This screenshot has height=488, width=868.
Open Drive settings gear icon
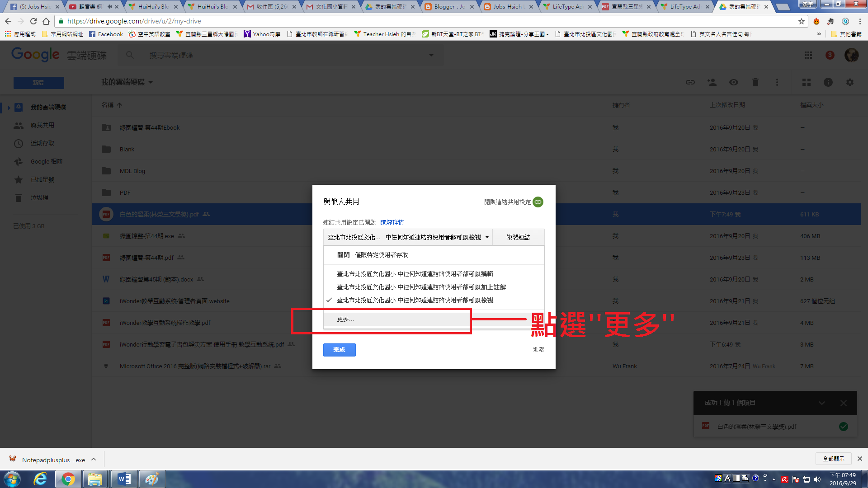850,82
